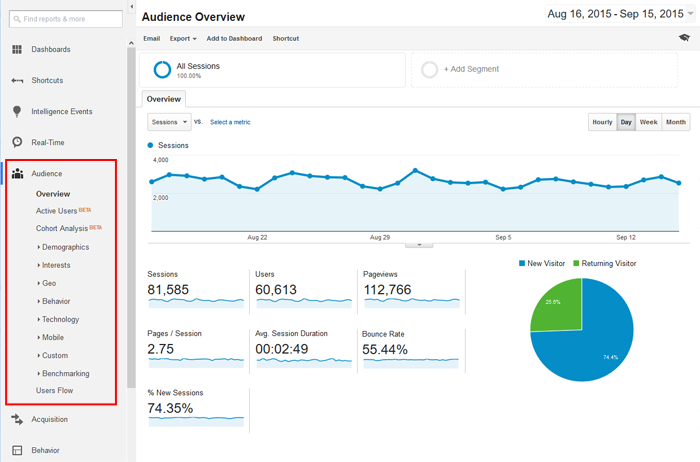The width and height of the screenshot is (700, 462).
Task: Expand the Demographics submenu
Action: [64, 247]
